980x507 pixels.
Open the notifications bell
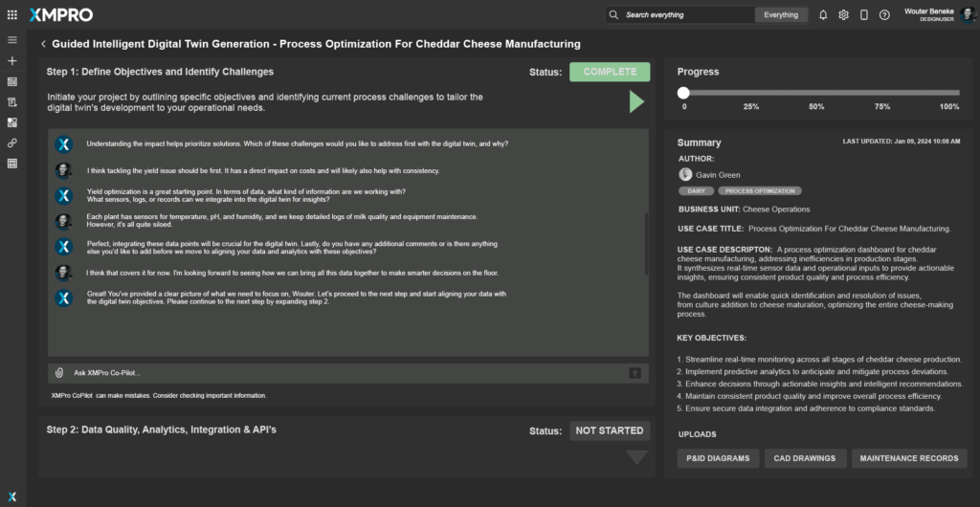click(823, 15)
